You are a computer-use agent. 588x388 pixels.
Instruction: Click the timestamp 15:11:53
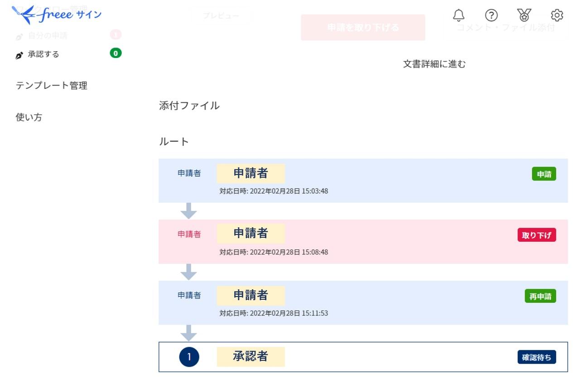[x=274, y=313]
